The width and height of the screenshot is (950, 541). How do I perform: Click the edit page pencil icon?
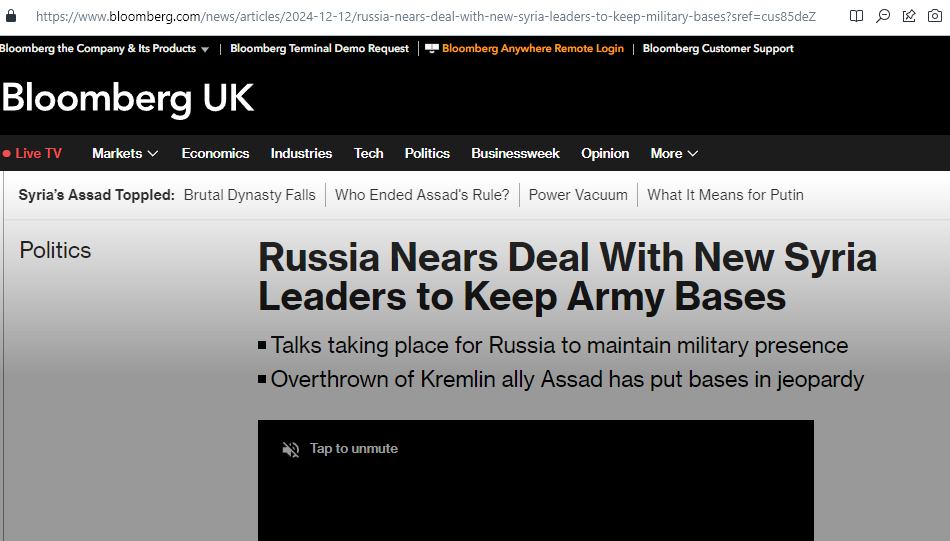click(x=909, y=16)
